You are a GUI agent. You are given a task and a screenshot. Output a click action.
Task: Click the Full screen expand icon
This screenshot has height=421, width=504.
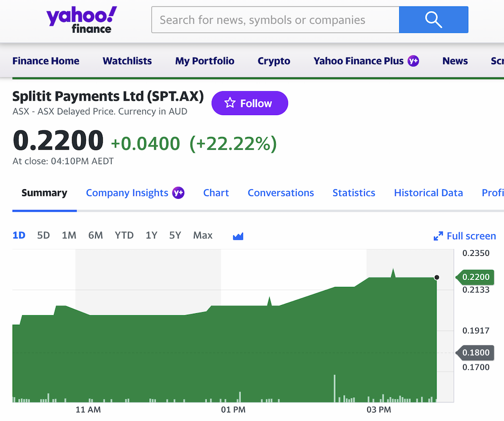pos(438,236)
